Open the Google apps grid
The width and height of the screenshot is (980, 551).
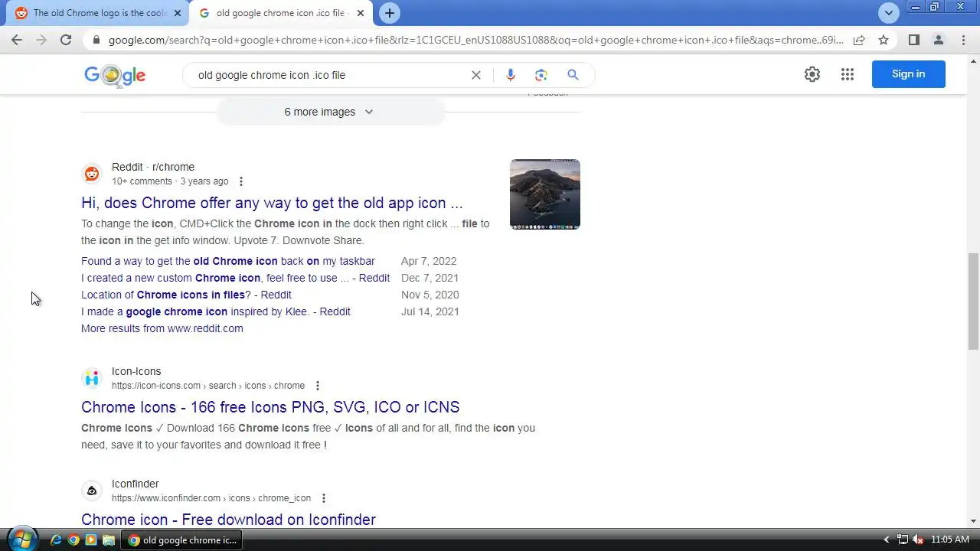pos(848,74)
